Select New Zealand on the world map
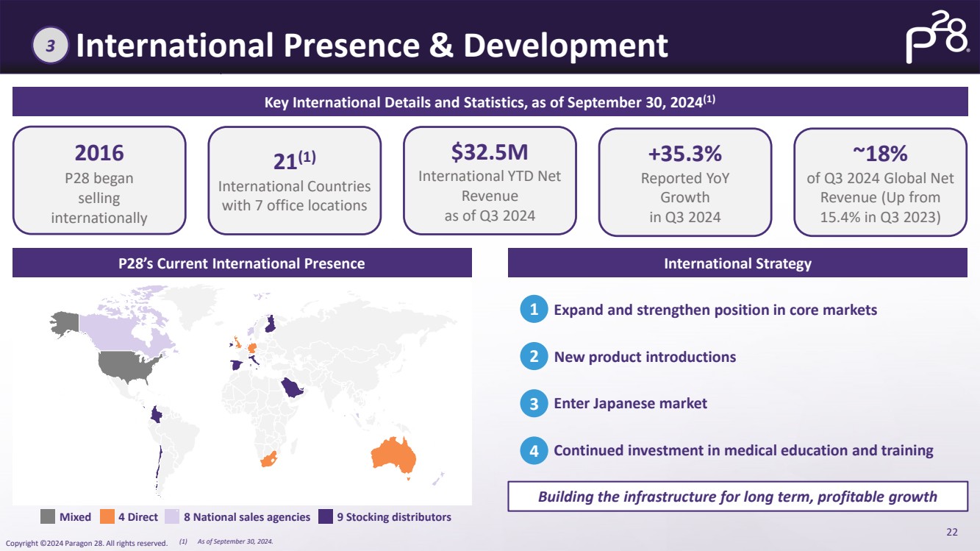Image resolution: width=980 pixels, height=551 pixels. 438,478
